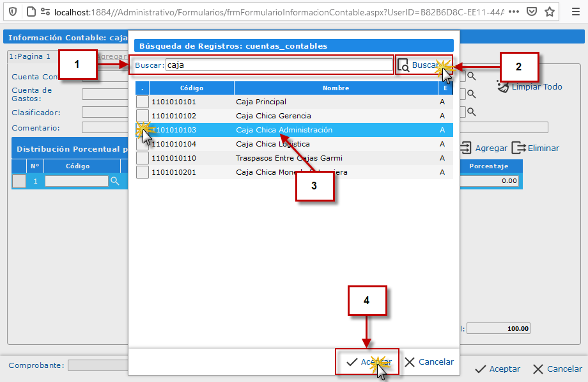Image resolution: width=588 pixels, height=382 pixels.
Task: Click Nombre column header in search results
Action: coord(336,88)
